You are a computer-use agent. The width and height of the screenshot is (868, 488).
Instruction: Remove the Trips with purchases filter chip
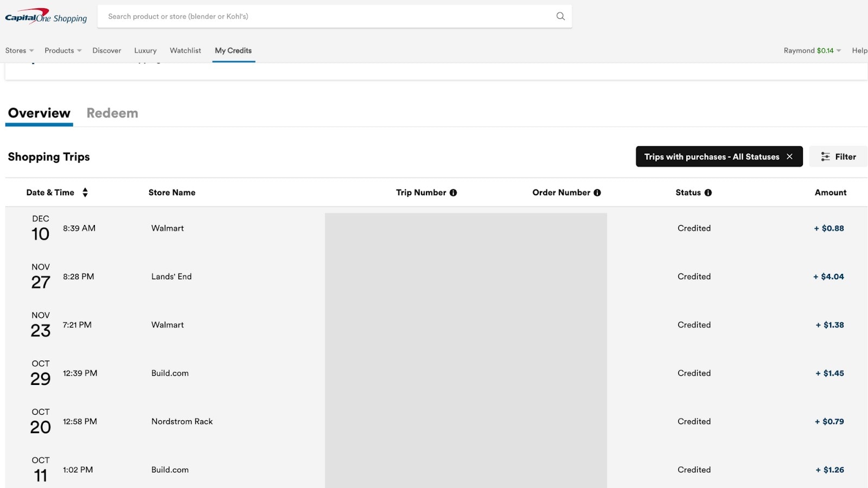click(x=789, y=157)
